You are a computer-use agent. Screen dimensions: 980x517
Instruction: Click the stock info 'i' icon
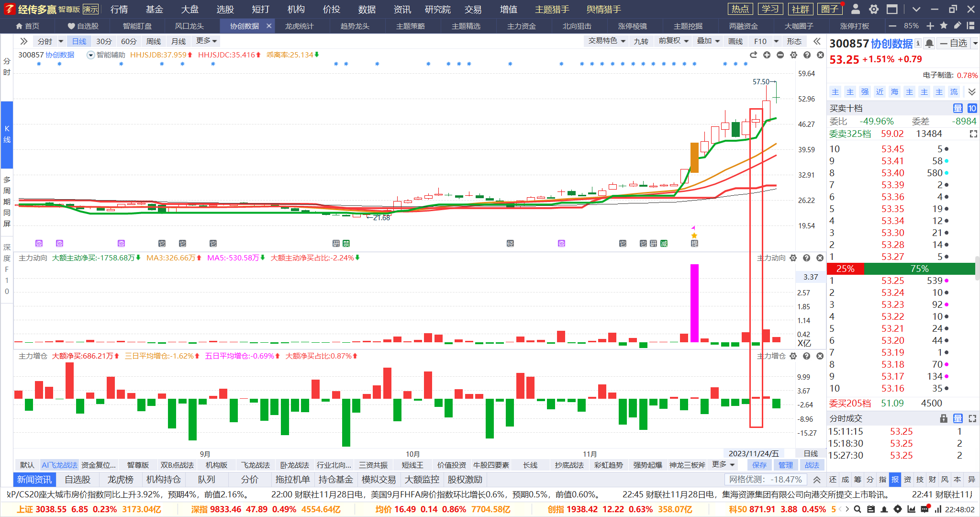pyautogui.click(x=918, y=43)
